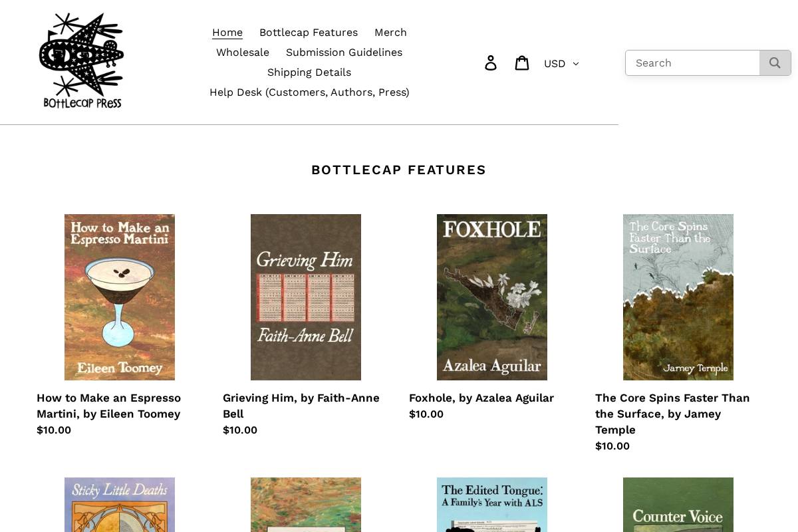The image size is (798, 532).
Task: Click the Bottlecap Press logo
Action: [x=81, y=60]
